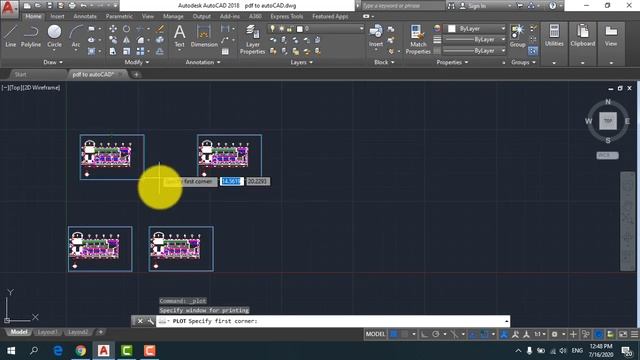Add a new drawing tab with plus button
Viewport: 640px width, 360px height.
click(x=136, y=74)
